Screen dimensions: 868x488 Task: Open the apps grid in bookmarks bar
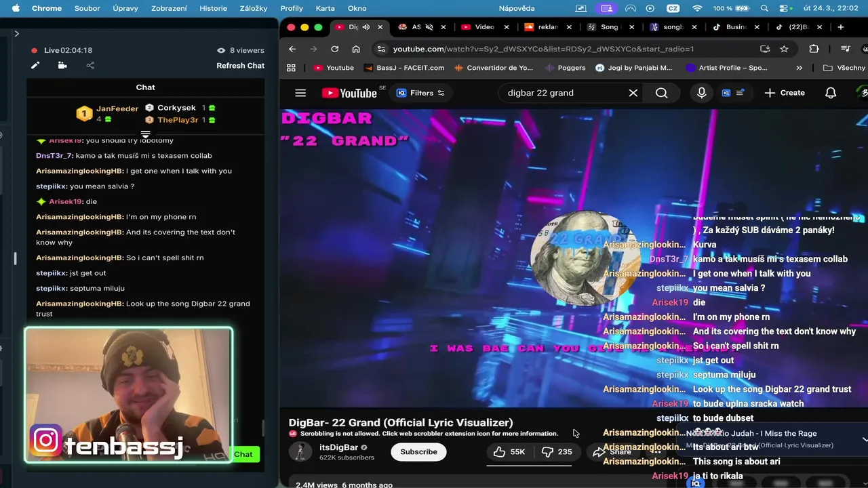292,68
